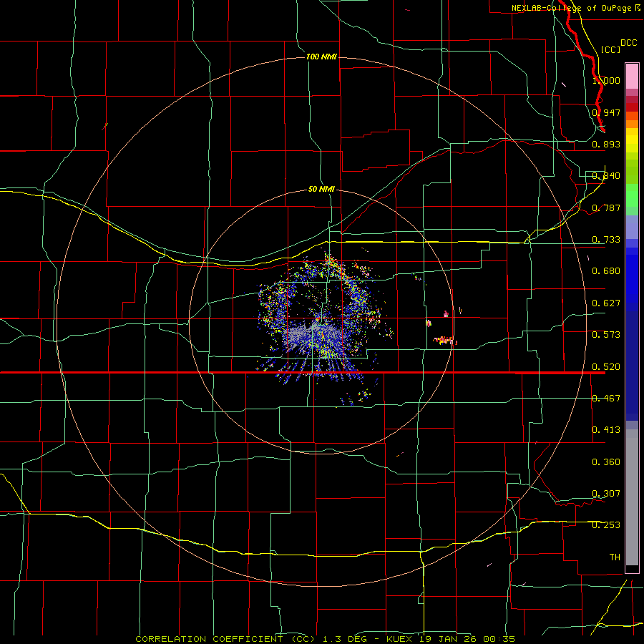Screen dimensions: 644x644
Task: Click the 0.467 legend value
Action: click(x=606, y=399)
